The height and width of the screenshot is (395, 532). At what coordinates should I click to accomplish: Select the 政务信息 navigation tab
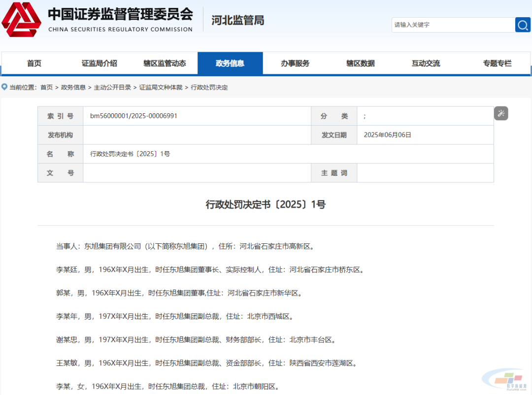(230, 64)
